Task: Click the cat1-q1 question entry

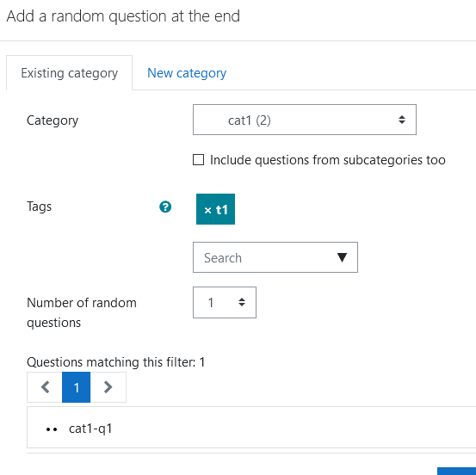Action: [90, 429]
